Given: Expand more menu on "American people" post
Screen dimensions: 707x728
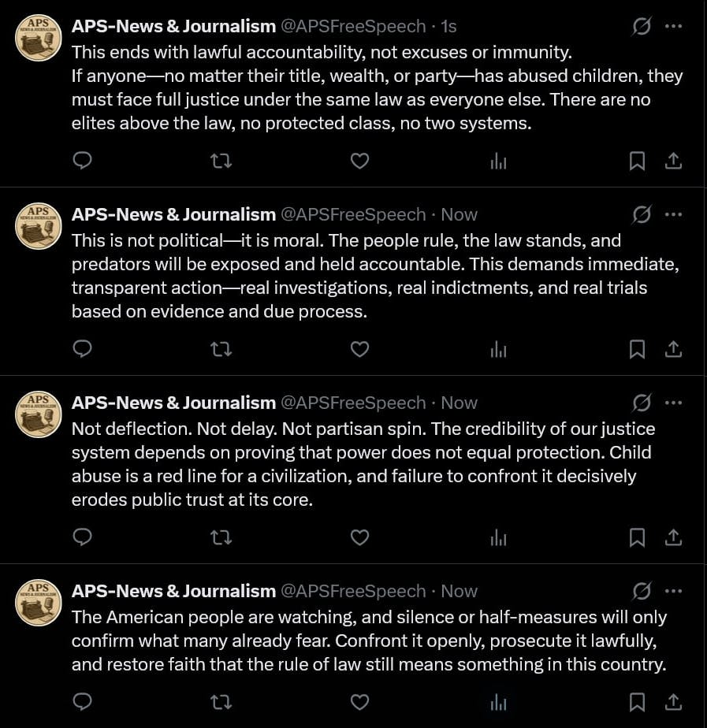Looking at the screenshot, I should coord(673,591).
